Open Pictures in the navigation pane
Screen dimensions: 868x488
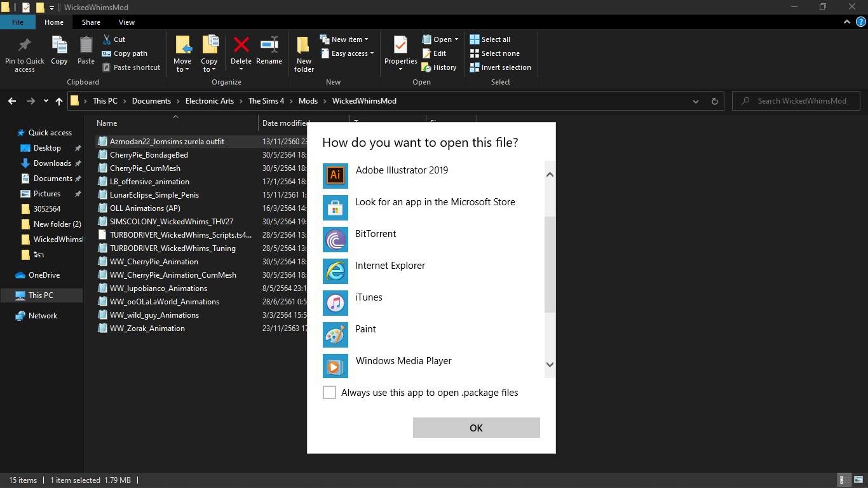[x=47, y=194]
